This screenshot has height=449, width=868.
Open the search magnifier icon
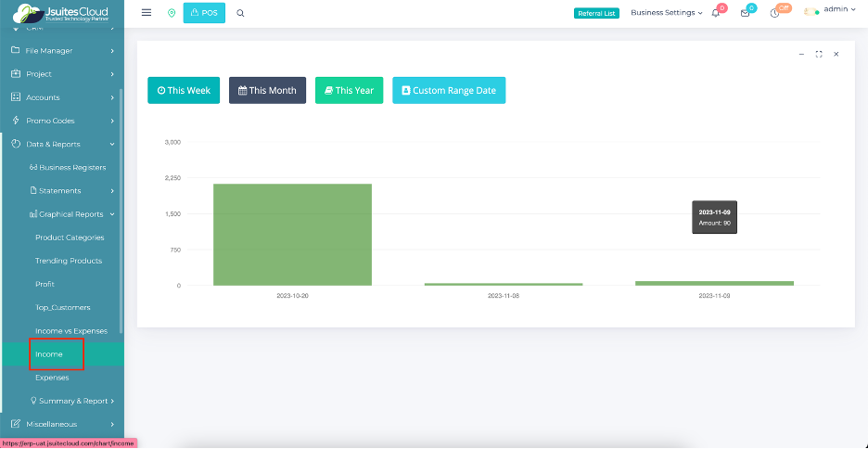click(240, 13)
